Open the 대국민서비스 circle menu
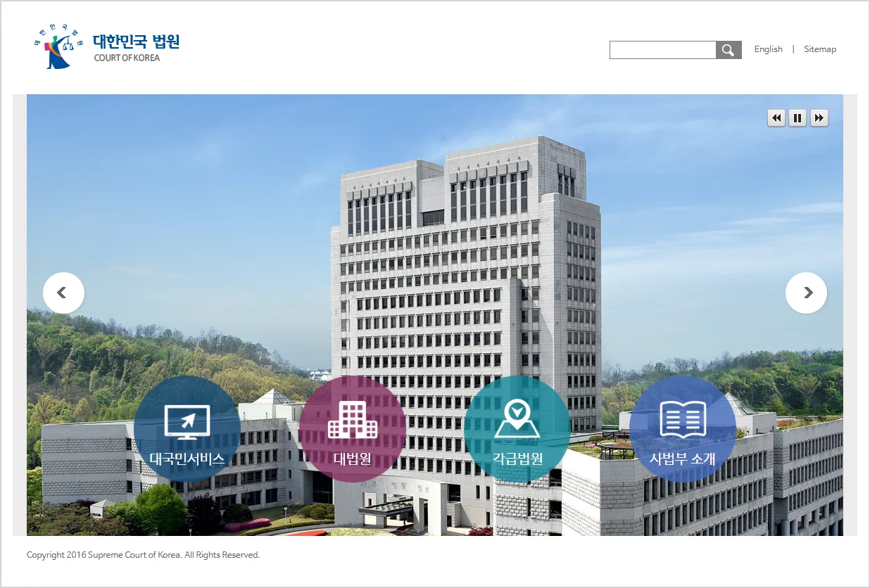This screenshot has width=870, height=588. coord(187,429)
